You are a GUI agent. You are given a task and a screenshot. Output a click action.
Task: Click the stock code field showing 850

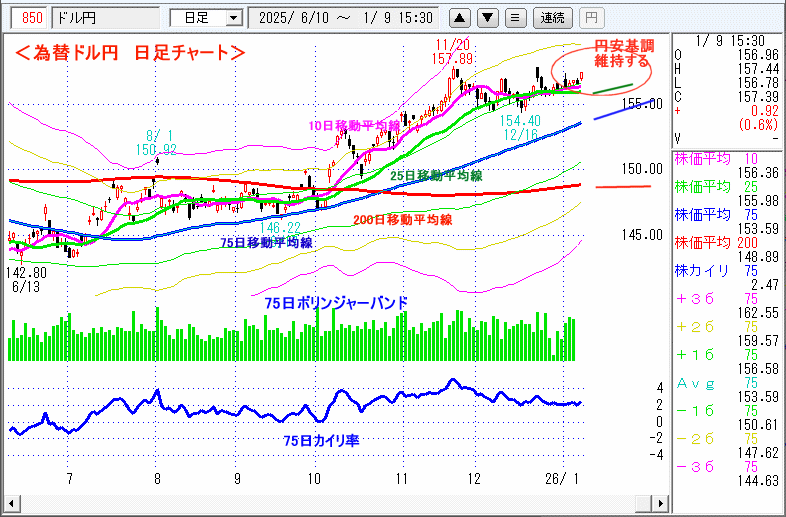[31, 18]
